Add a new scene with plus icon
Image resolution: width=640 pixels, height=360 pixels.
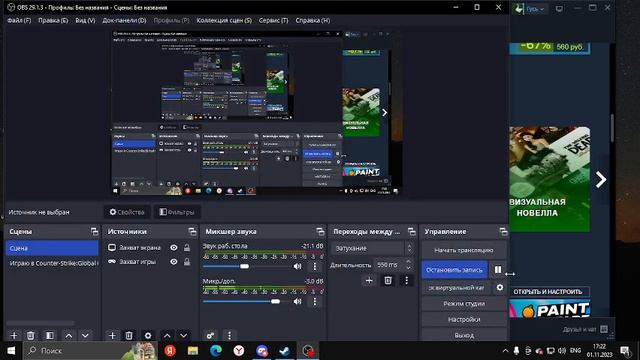tap(14, 336)
